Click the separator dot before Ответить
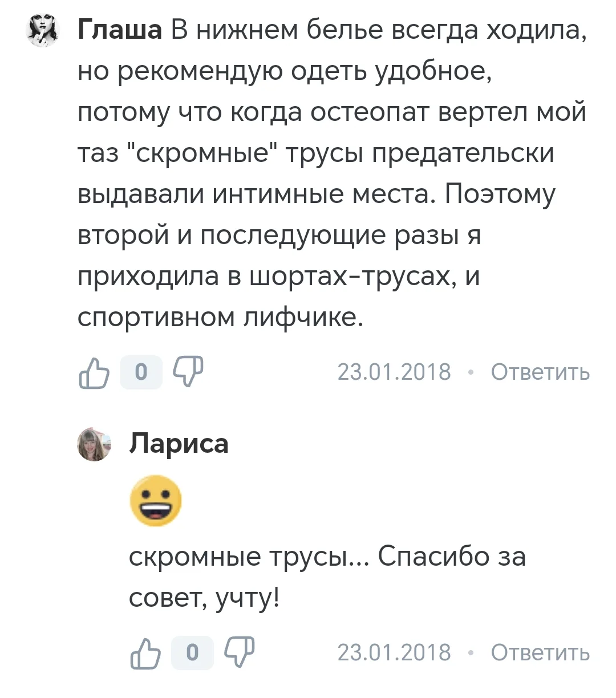This screenshot has width=616, height=698. (471, 372)
